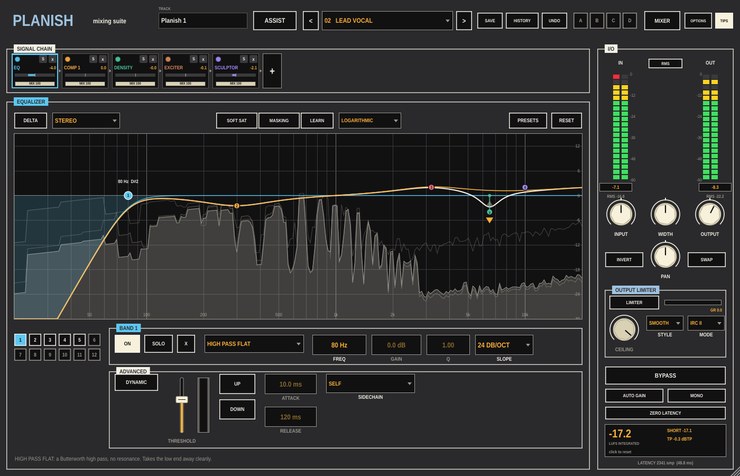Screen dimensions: 740x476
Task: Go to next track with right arrow
Action: pos(464,21)
